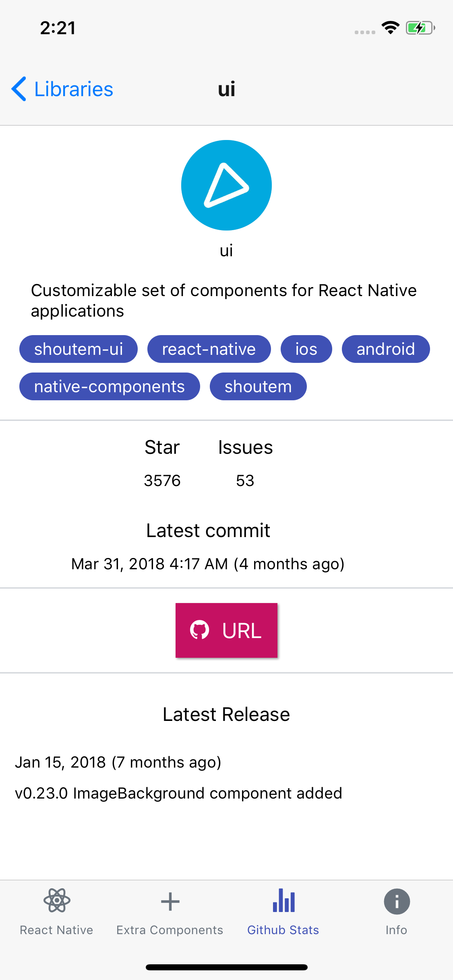
Task: Select the native-components tag
Action: pos(110,386)
